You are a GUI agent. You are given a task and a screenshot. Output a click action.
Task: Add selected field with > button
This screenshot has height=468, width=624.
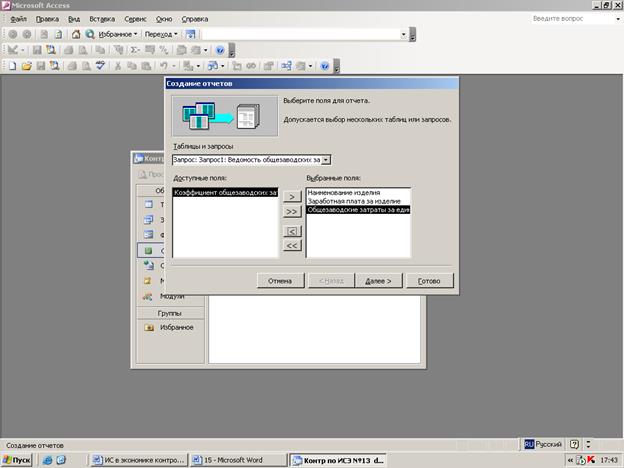(292, 197)
